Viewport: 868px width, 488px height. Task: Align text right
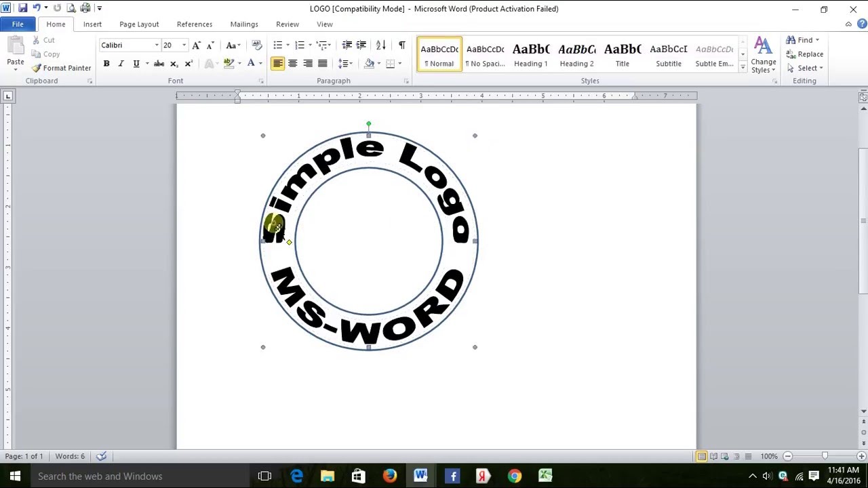pos(308,64)
